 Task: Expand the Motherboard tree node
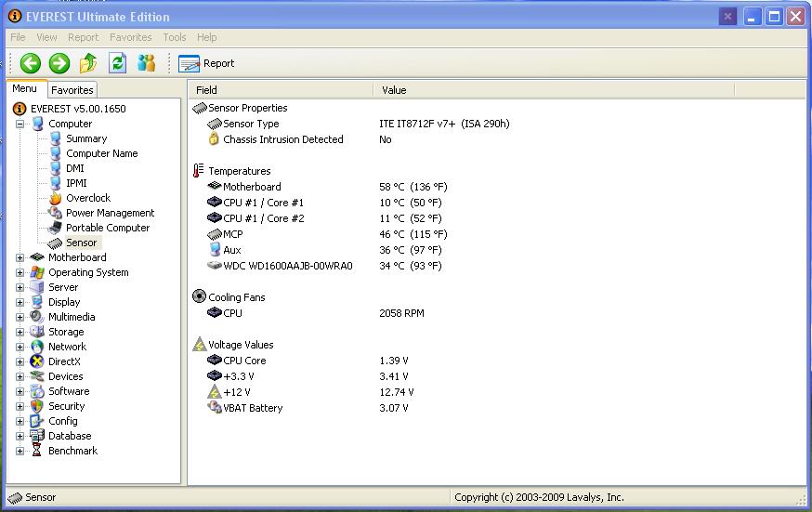click(20, 257)
